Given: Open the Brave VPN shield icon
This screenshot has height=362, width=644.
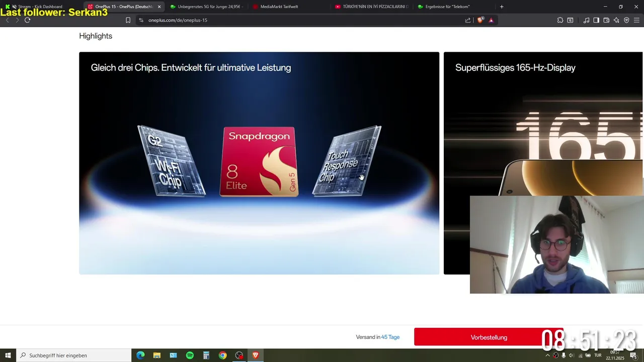Looking at the screenshot, I should [x=626, y=20].
